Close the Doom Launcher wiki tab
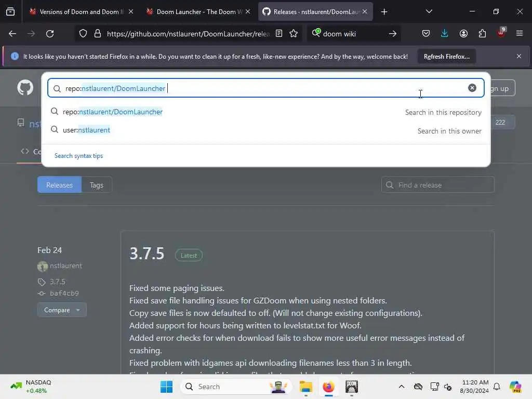Image resolution: width=532 pixels, height=399 pixels. pos(248,11)
